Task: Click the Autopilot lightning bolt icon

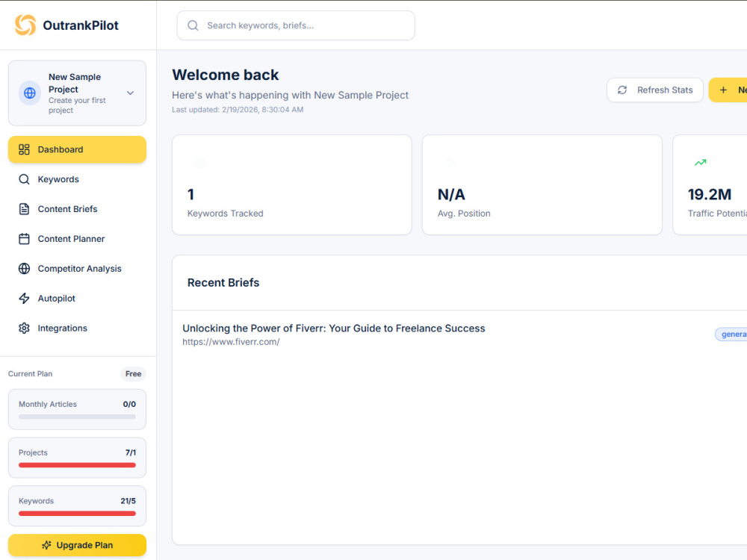Action: pyautogui.click(x=25, y=299)
